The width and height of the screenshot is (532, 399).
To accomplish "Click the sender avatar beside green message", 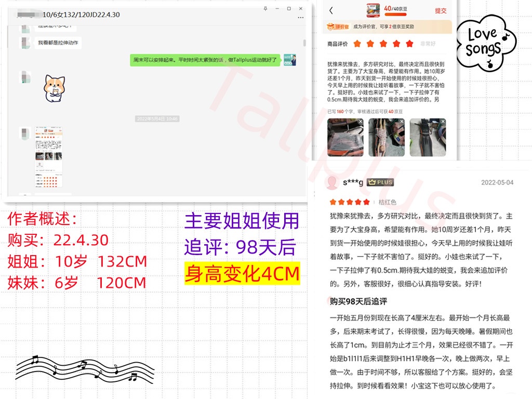I will pos(290,60).
